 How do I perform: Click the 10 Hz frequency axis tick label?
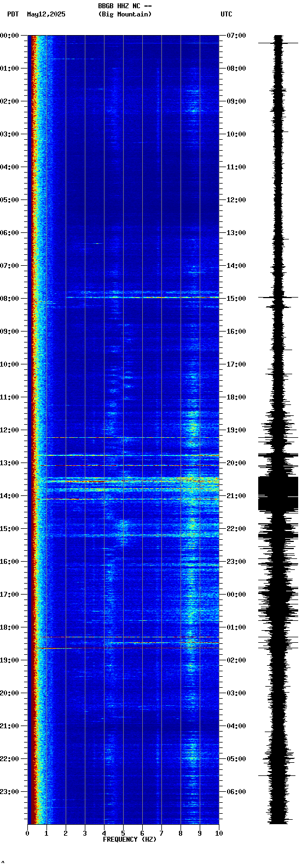tap(219, 833)
